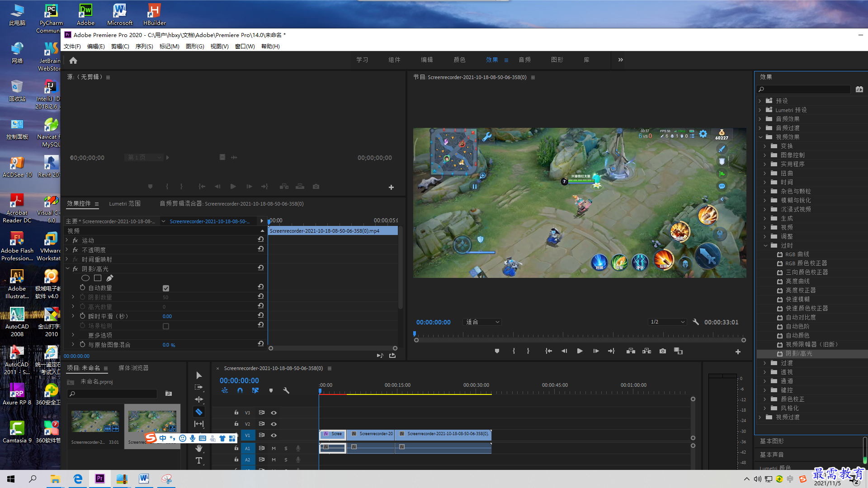The image size is (868, 488).
Task: Click new bin icon in project panel
Action: point(169,394)
